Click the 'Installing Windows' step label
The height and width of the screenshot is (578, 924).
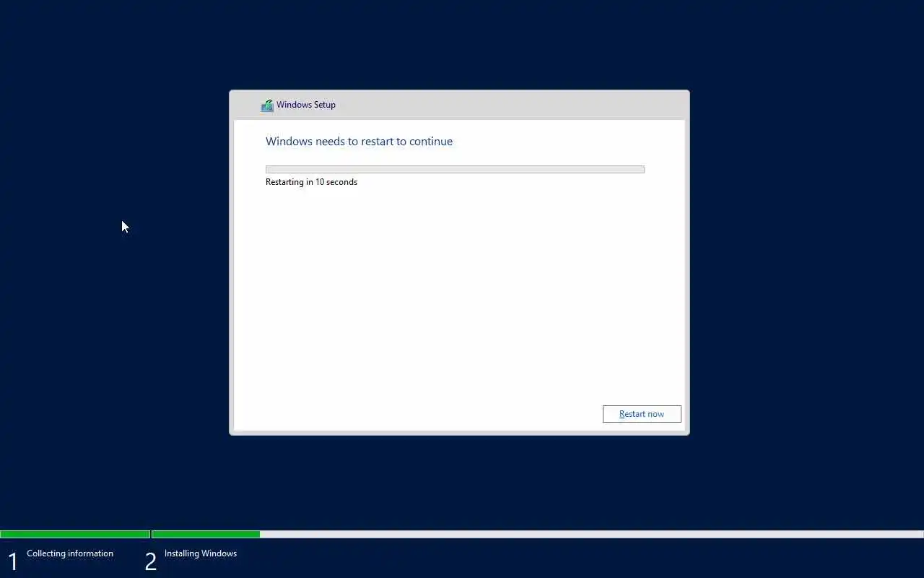tap(201, 553)
